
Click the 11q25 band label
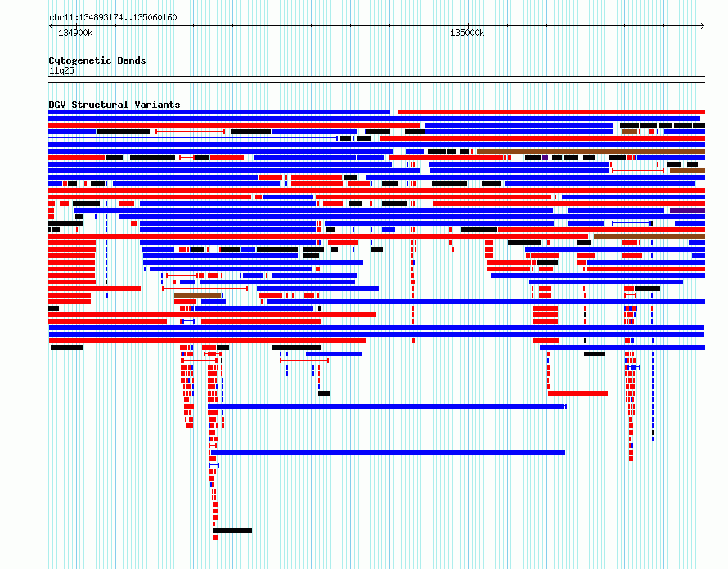tap(61, 70)
